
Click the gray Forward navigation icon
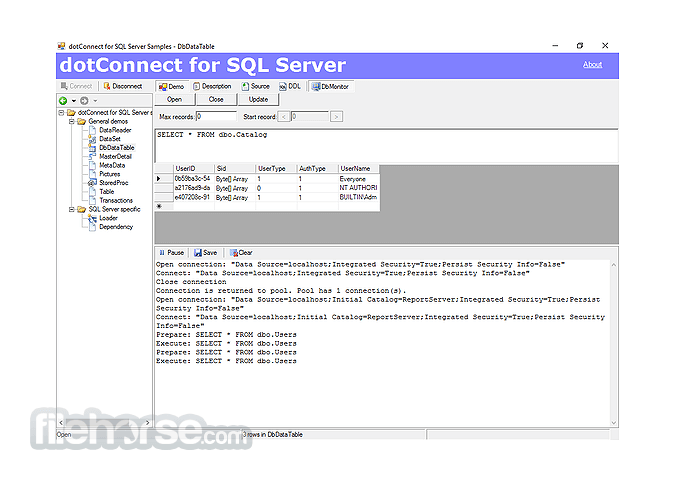[x=84, y=100]
